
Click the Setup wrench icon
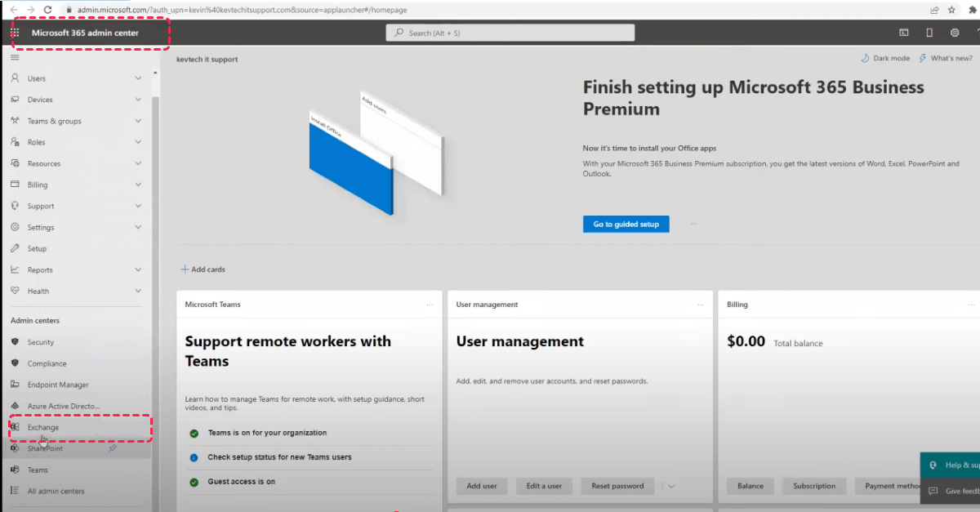pos(15,248)
